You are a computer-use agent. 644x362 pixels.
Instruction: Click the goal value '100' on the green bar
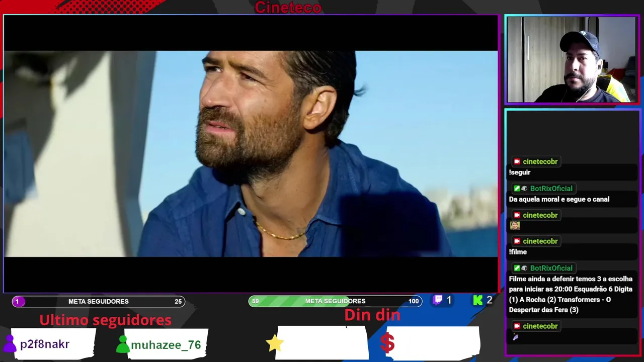point(414,301)
